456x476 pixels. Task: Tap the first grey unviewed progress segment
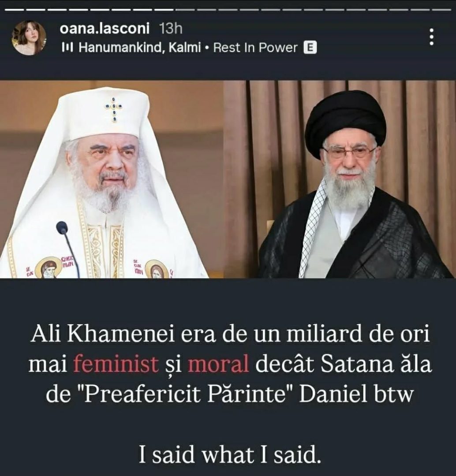pos(185,10)
